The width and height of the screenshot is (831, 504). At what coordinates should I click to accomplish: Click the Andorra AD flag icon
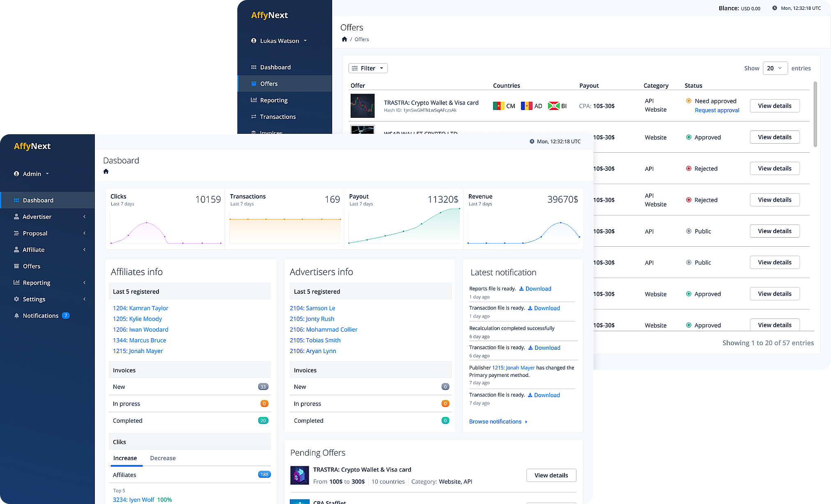point(526,106)
